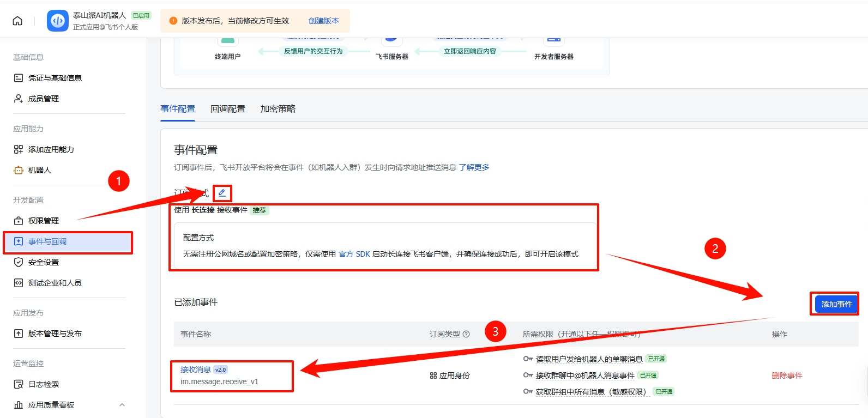Image resolution: width=868 pixels, height=418 pixels.
Task: Click the 事件名称 column header
Action: pyautogui.click(x=196, y=334)
